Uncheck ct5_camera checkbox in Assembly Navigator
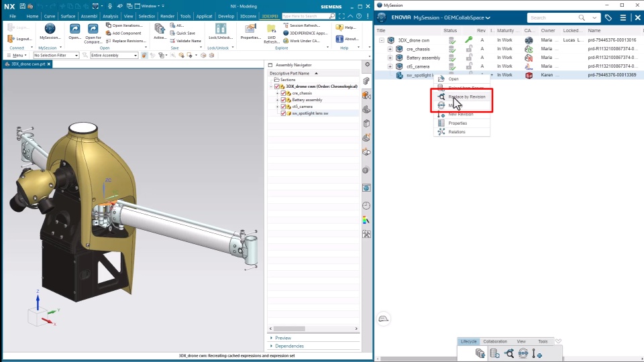This screenshot has height=362, width=644. point(283,107)
